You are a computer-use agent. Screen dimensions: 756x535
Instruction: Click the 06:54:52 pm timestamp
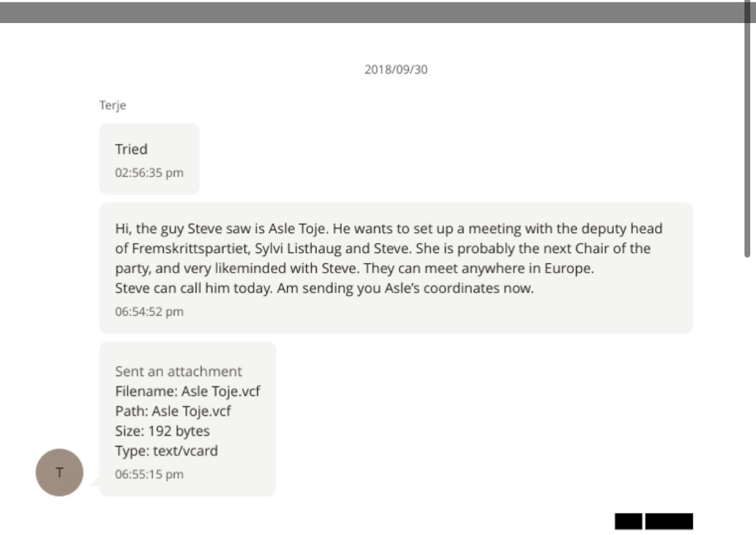(149, 312)
